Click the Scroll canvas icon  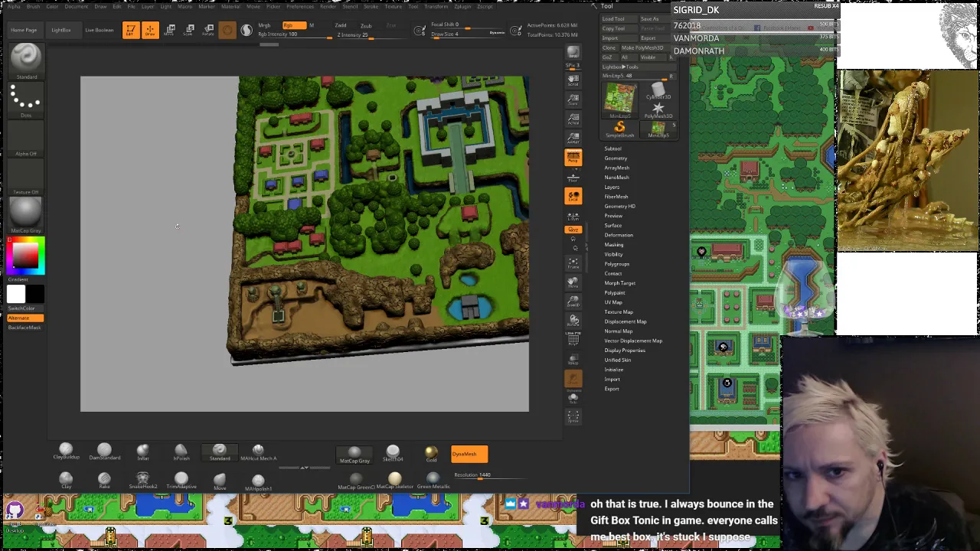[x=573, y=82]
